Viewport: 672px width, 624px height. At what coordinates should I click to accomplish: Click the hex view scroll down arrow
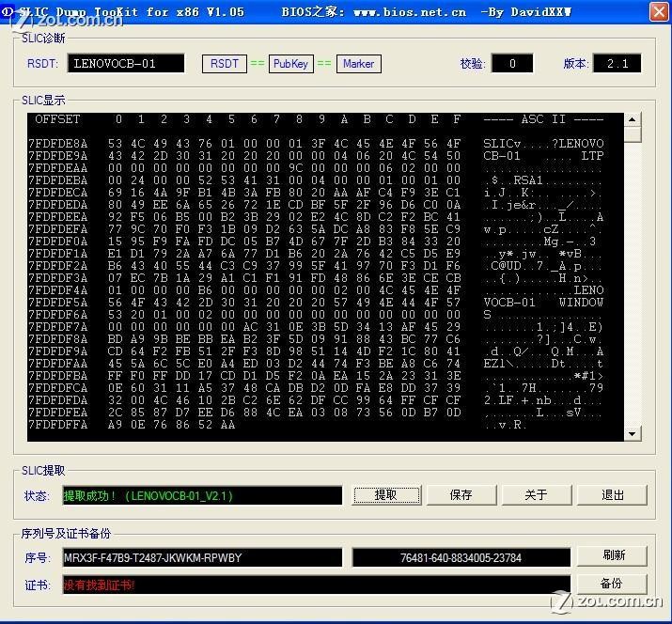pos(633,433)
